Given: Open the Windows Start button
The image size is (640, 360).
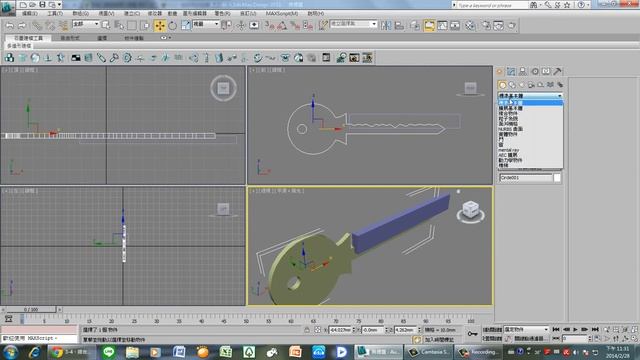Looking at the screenshot, I should [10, 352].
